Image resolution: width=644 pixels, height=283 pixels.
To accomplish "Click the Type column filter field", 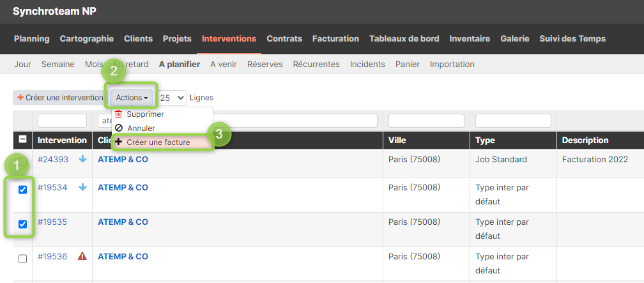I will (x=513, y=121).
